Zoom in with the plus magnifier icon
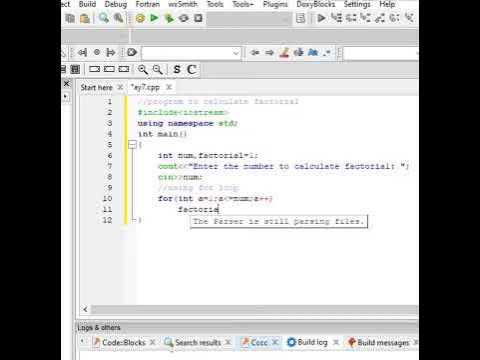The height and width of the screenshot is (360, 480). 143,69
